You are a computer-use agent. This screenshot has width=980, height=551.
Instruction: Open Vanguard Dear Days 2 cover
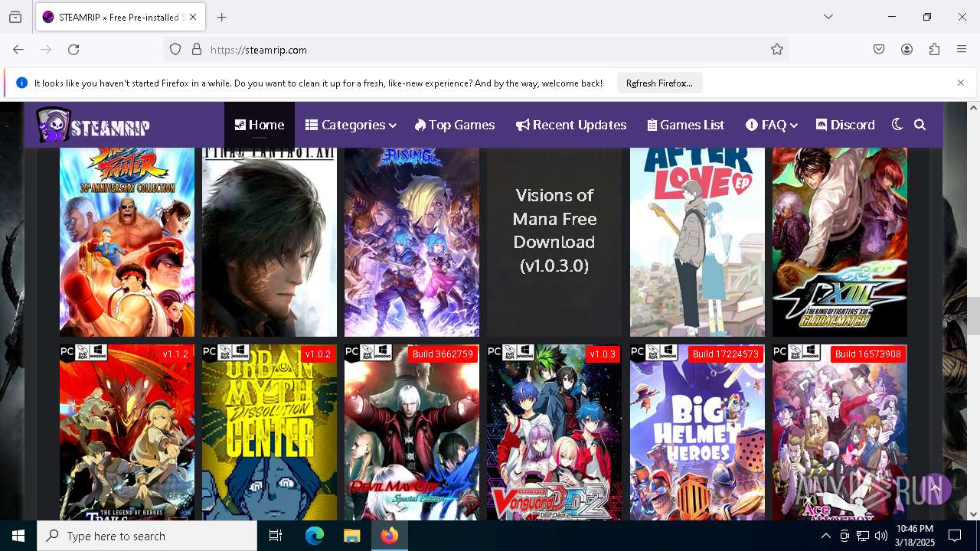[554, 432]
